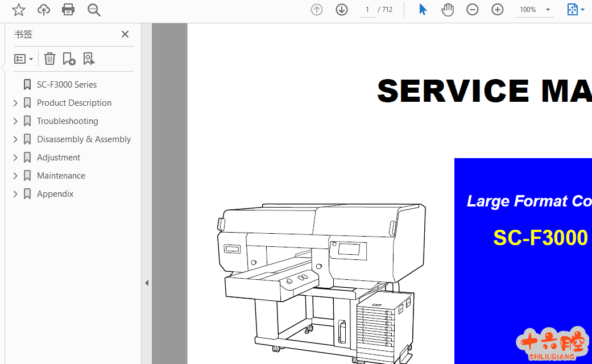Print the document using printer icon

[x=68, y=10]
